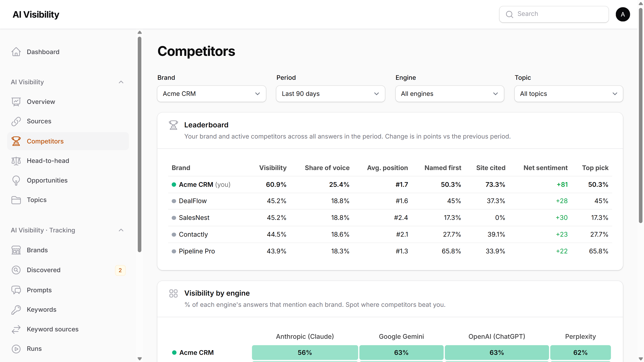Click the Opportunities lightbulb icon
Image resolution: width=644 pixels, height=362 pixels.
[16, 180]
